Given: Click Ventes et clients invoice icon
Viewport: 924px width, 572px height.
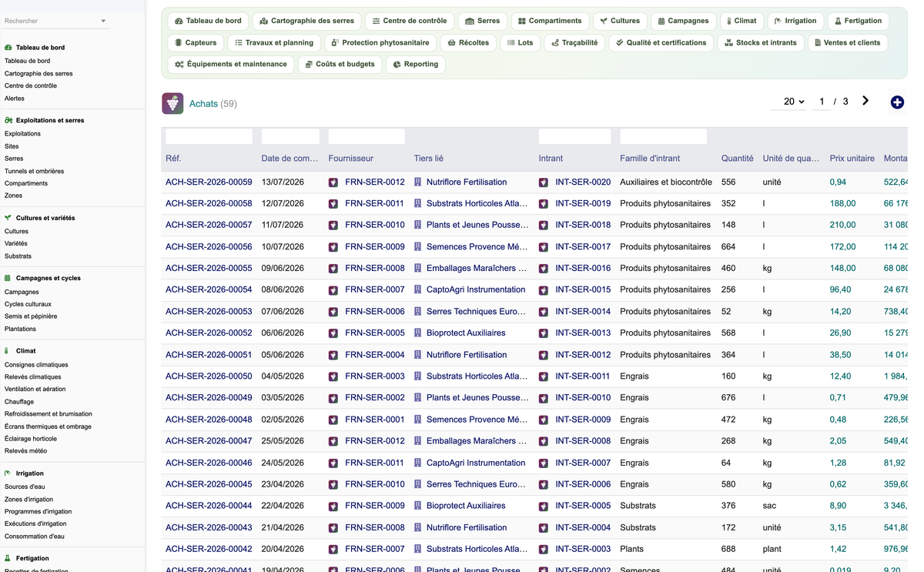Looking at the screenshot, I should pyautogui.click(x=818, y=42).
